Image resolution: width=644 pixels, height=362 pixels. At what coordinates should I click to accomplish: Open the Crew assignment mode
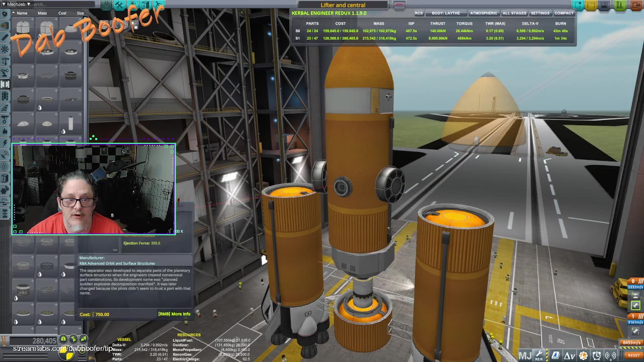pyautogui.click(x=132, y=6)
